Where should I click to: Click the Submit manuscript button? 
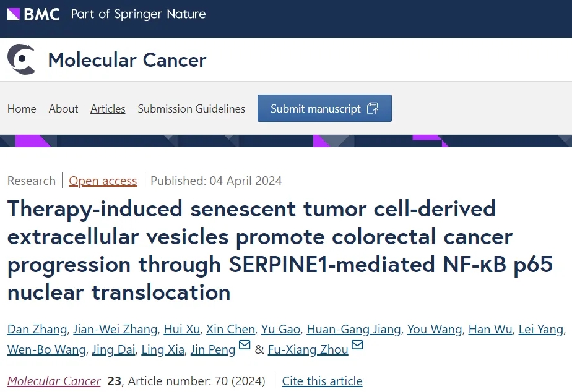pos(324,108)
